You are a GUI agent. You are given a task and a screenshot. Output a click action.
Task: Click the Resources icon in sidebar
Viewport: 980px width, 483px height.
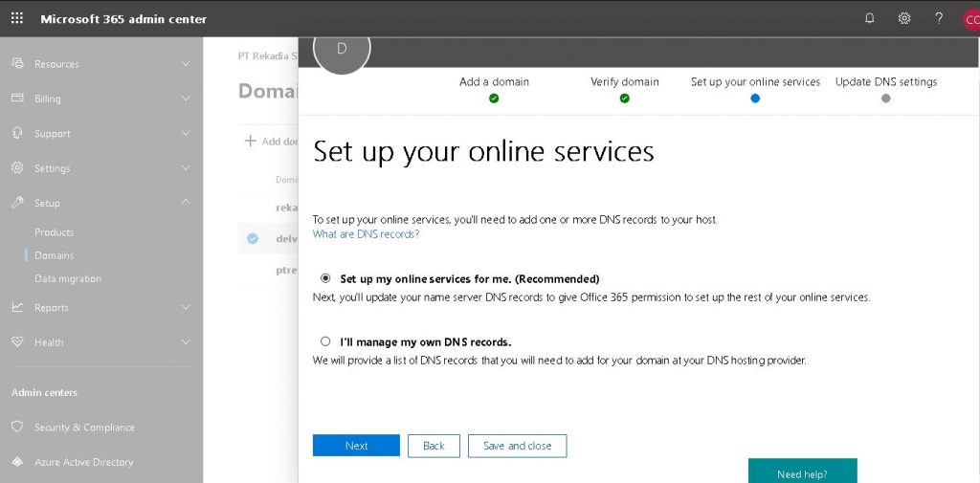coord(17,63)
